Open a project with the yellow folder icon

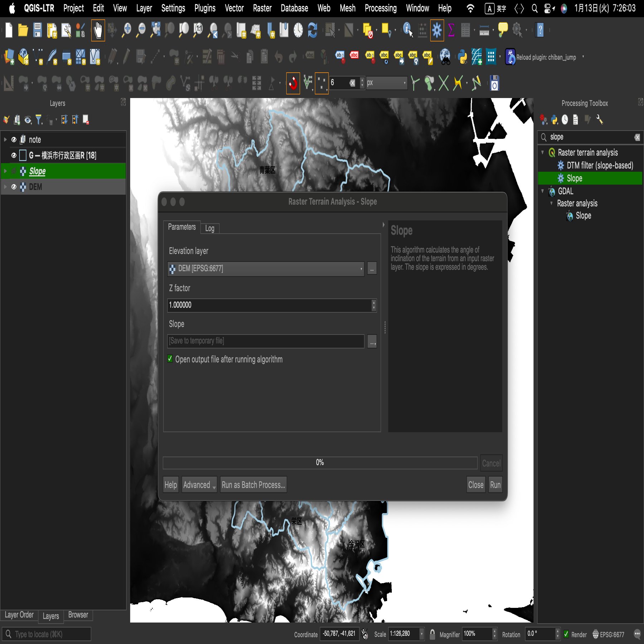coord(23,30)
